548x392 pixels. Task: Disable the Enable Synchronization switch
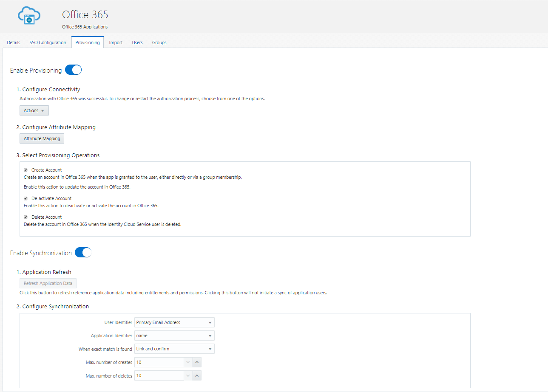(83, 253)
